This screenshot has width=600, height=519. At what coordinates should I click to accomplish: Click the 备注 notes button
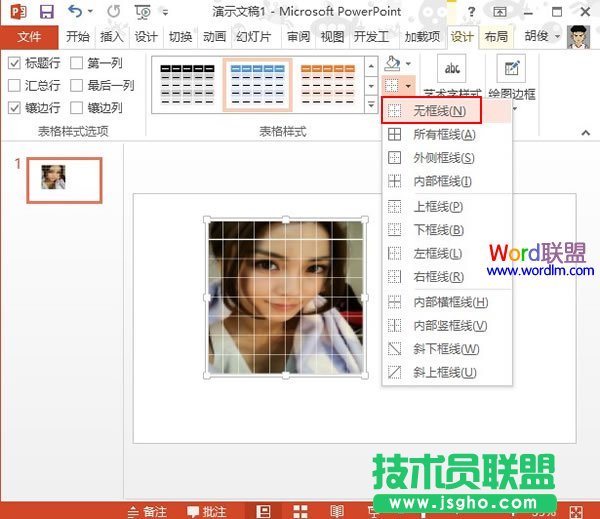pos(148,512)
